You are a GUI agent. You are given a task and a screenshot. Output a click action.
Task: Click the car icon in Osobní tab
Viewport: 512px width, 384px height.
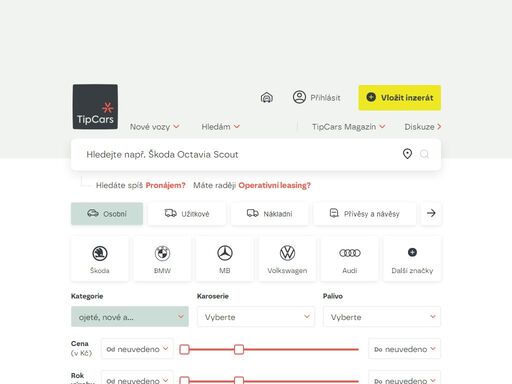tap(93, 213)
